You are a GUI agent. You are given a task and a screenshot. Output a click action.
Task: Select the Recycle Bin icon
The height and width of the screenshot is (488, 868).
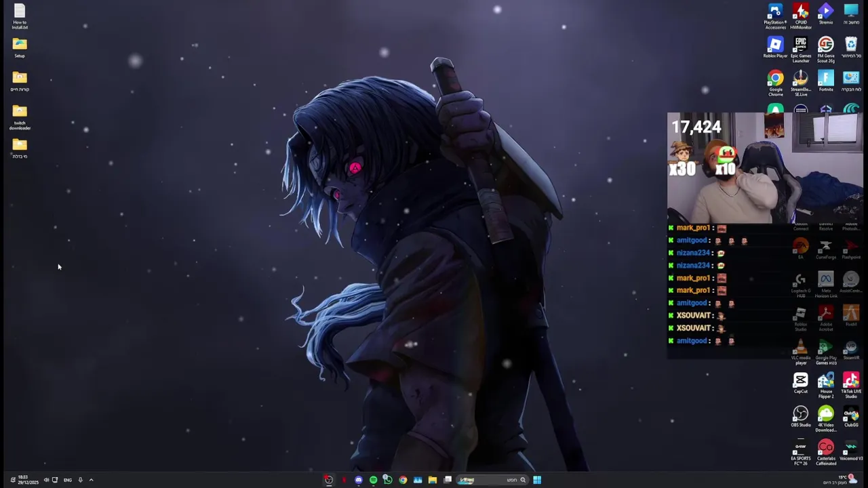[x=851, y=47]
